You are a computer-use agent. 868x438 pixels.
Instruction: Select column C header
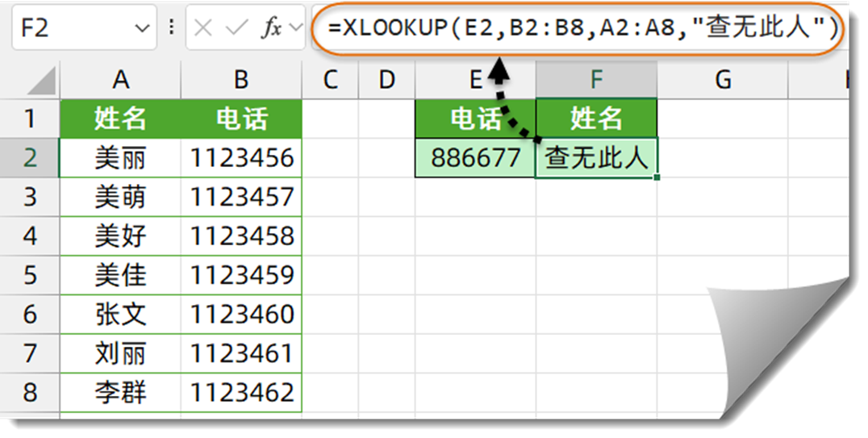(x=331, y=81)
